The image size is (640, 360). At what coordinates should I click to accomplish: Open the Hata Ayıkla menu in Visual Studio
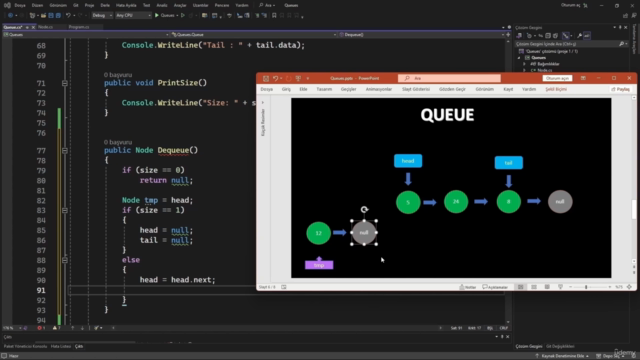[126, 5]
